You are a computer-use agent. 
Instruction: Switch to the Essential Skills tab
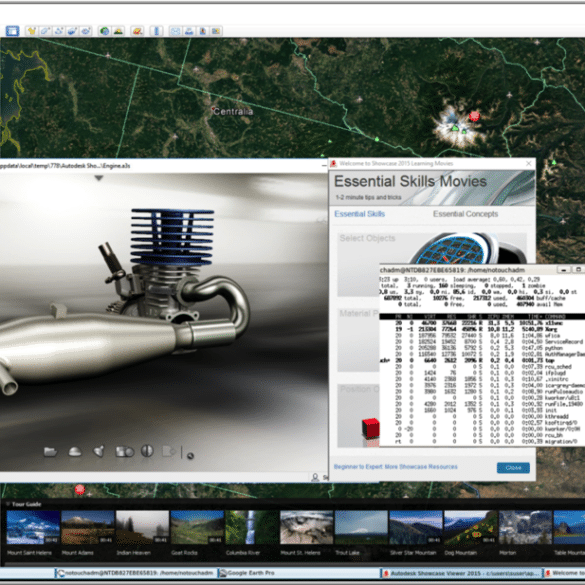pos(359,214)
